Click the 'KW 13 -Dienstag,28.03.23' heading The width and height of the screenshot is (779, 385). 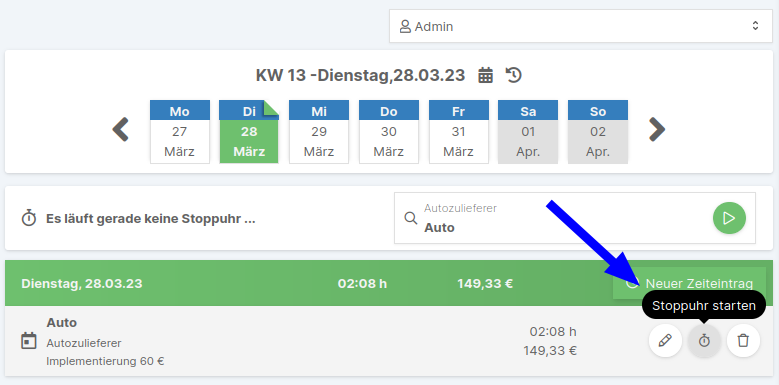coord(360,76)
